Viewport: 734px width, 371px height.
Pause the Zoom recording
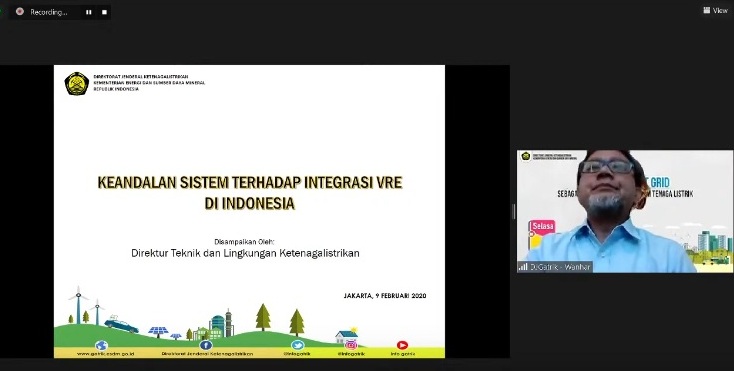pyautogui.click(x=88, y=13)
